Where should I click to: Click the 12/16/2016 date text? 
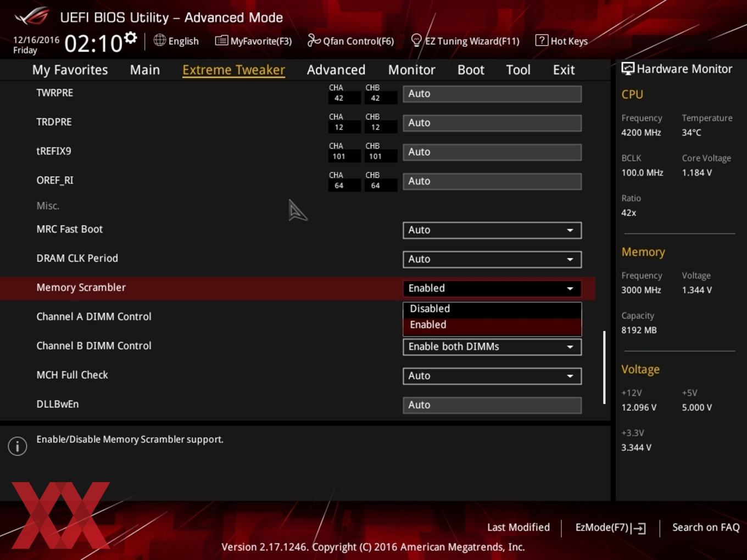[36, 40]
